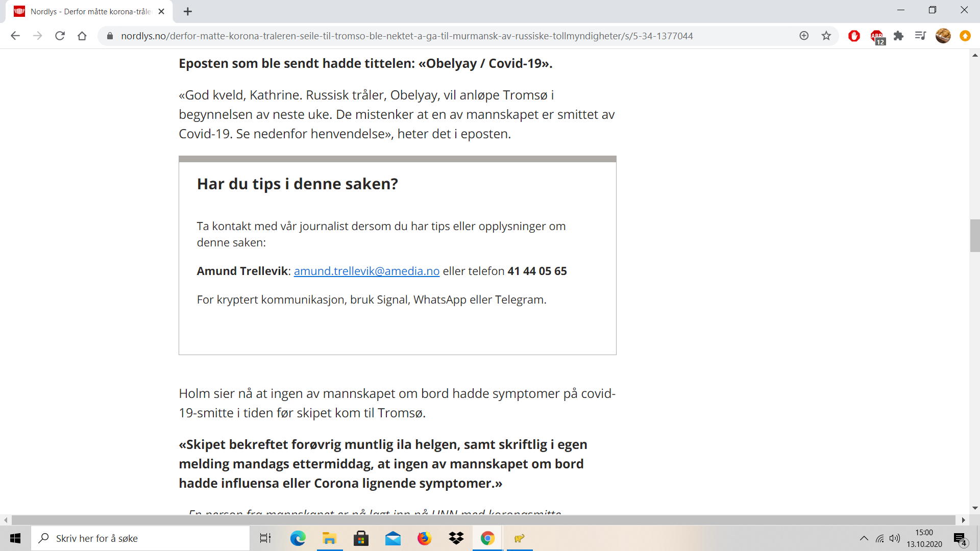Open the notification center with 4 alerts

click(x=960, y=539)
